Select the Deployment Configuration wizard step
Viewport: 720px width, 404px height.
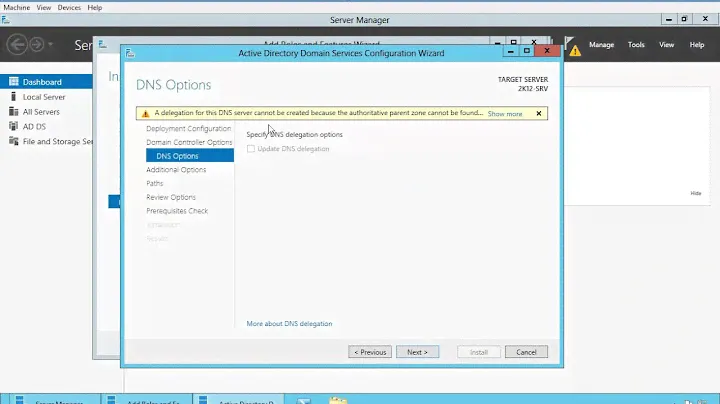188,129
